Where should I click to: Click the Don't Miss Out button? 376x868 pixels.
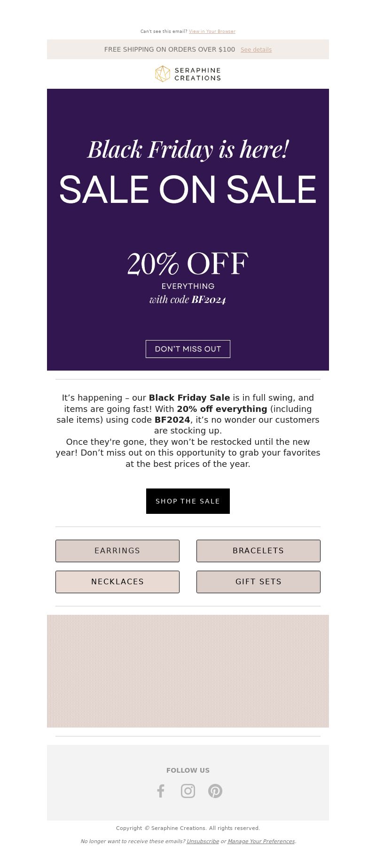tap(188, 349)
